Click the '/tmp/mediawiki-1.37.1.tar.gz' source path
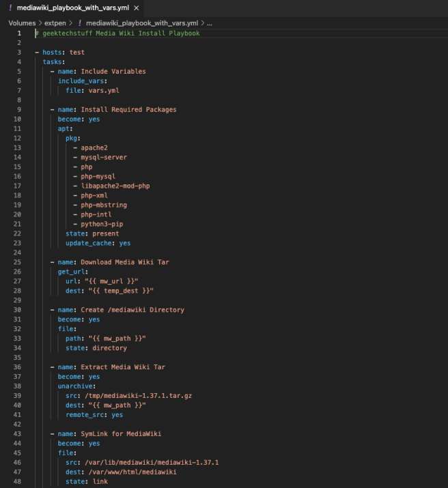This screenshot has height=488, width=448. [x=138, y=396]
